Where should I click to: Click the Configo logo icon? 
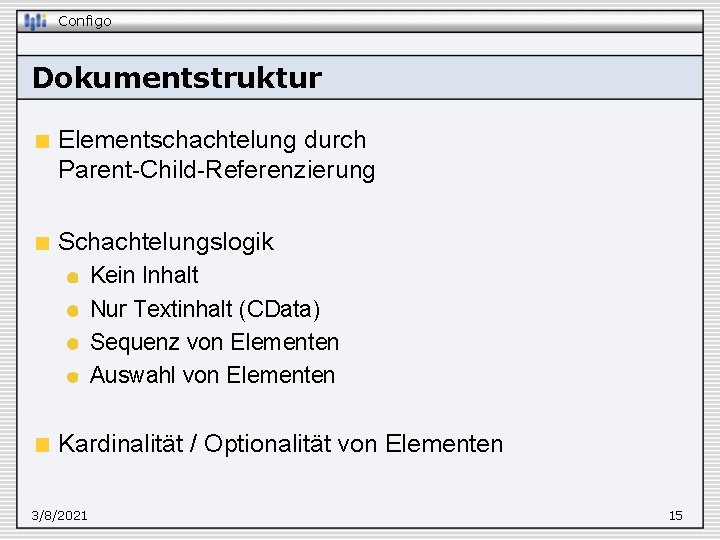coord(35,21)
